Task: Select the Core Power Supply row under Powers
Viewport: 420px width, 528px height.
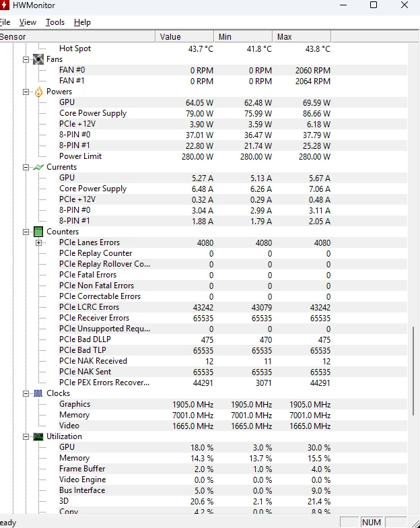Action: click(x=93, y=113)
